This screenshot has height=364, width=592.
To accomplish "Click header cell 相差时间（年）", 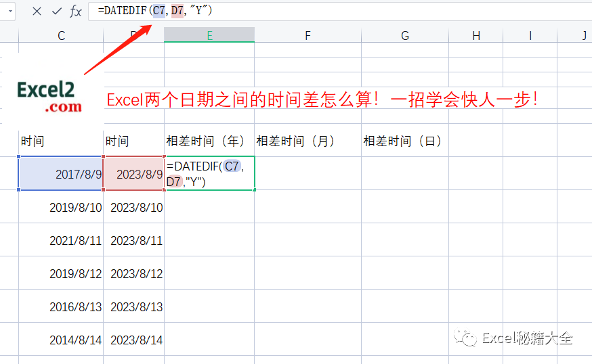I will click(209, 140).
